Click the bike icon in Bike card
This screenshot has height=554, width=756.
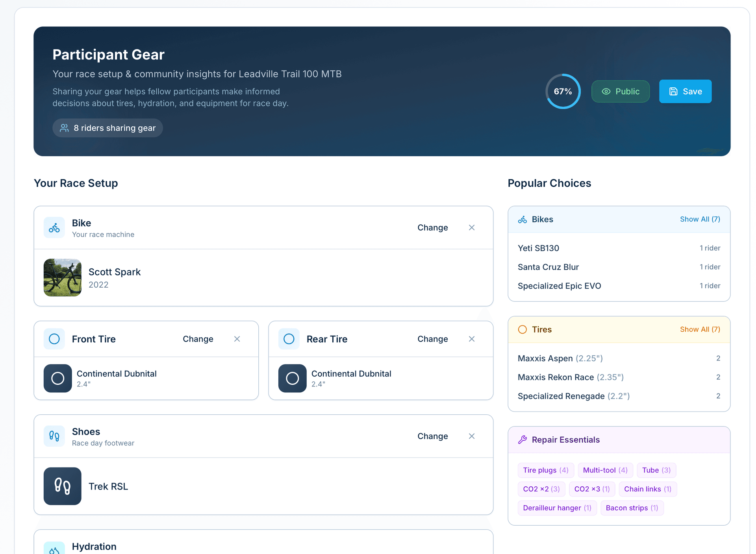54,227
